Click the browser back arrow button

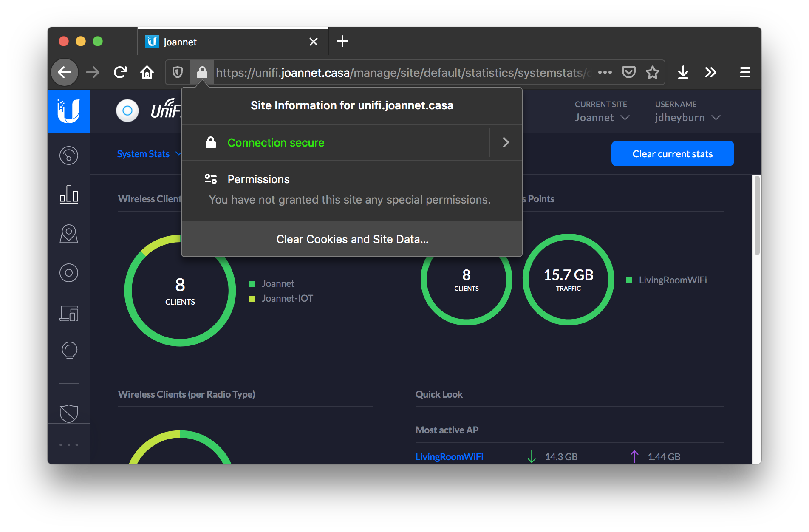coord(65,72)
